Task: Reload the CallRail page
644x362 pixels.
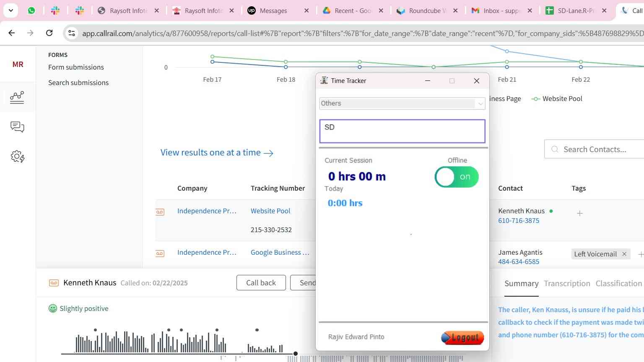Action: [49, 33]
